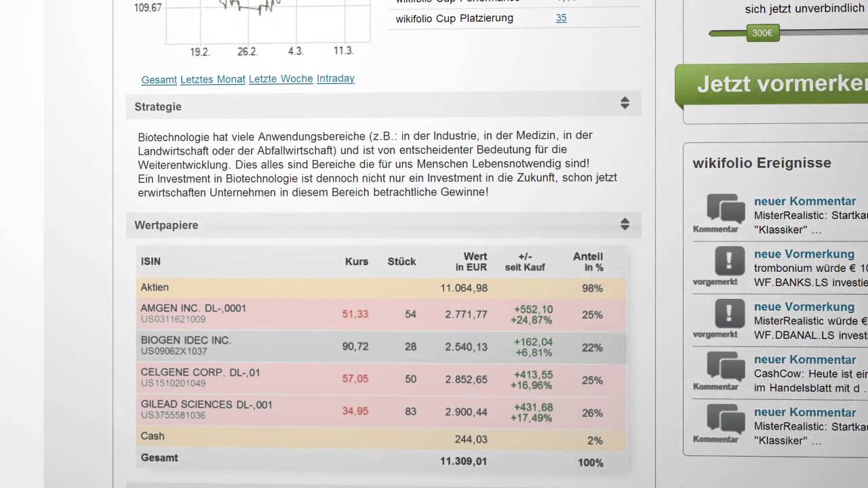Screen dimensions: 868x488
Task: Click GILEAD price 34,95
Action: (355, 411)
